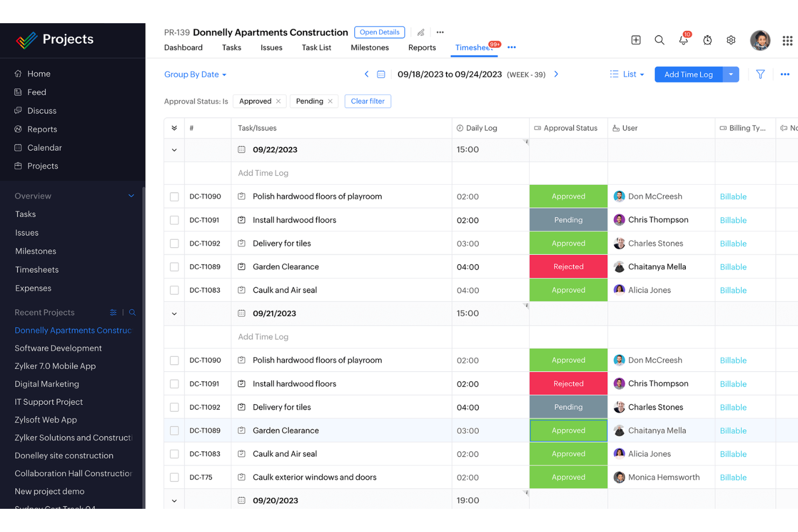Open the Calendar from the left sidebar
The width and height of the screenshot is (798, 532).
coord(44,147)
